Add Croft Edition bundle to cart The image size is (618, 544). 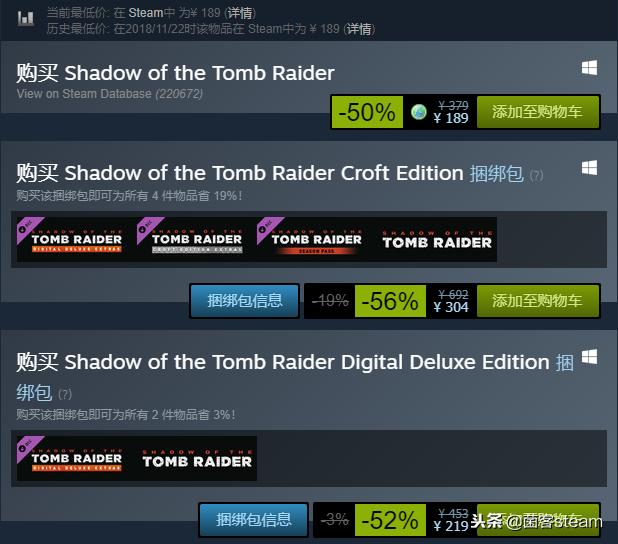538,300
